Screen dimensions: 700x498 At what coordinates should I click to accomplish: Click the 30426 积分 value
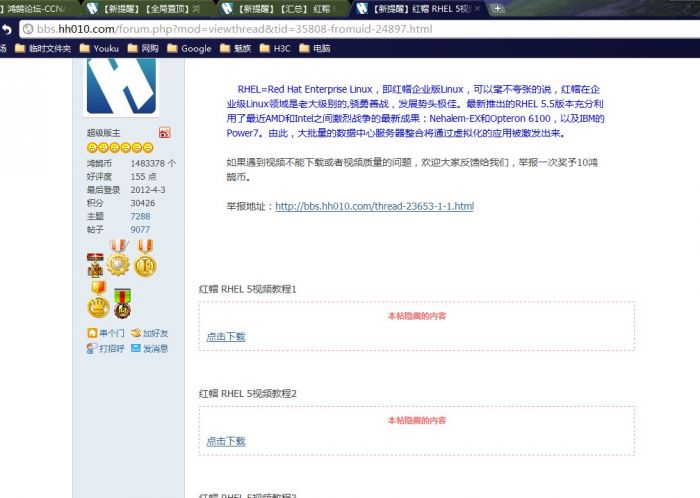[x=143, y=203]
